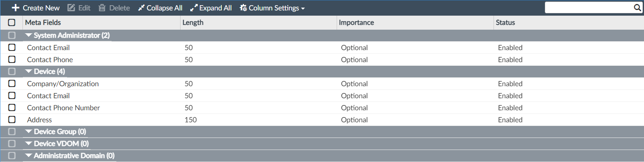
Task: Focus the search input field
Action: click(589, 8)
